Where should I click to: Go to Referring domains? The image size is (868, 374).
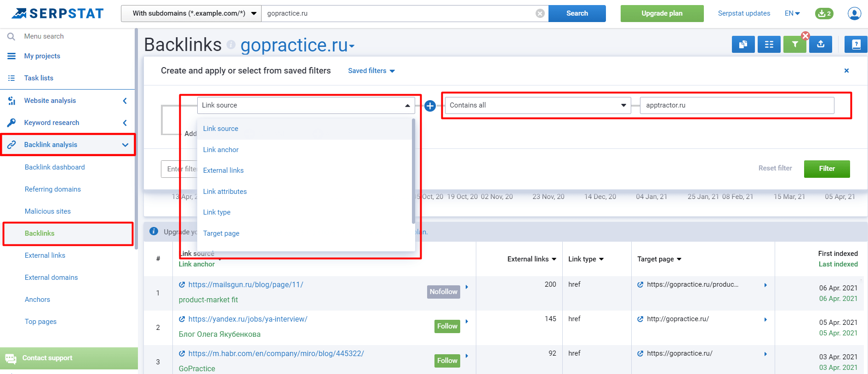pyautogui.click(x=53, y=189)
